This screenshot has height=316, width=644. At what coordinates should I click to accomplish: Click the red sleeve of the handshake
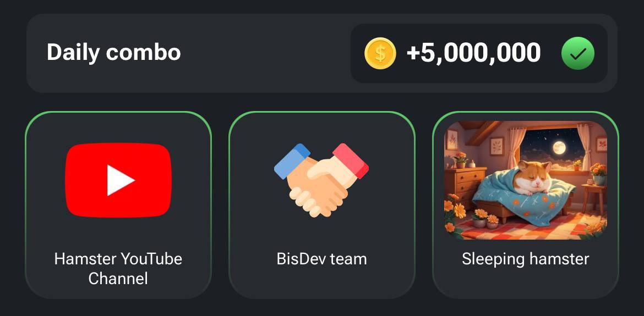(351, 160)
